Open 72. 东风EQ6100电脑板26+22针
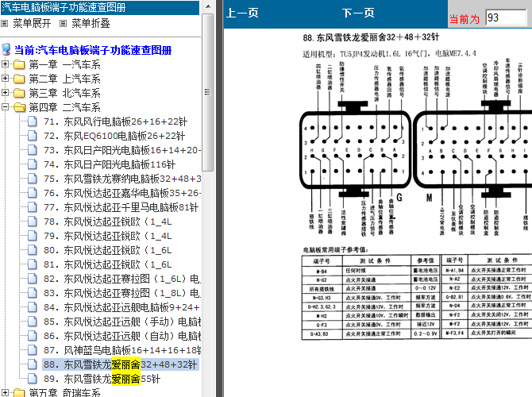 pyautogui.click(x=114, y=136)
